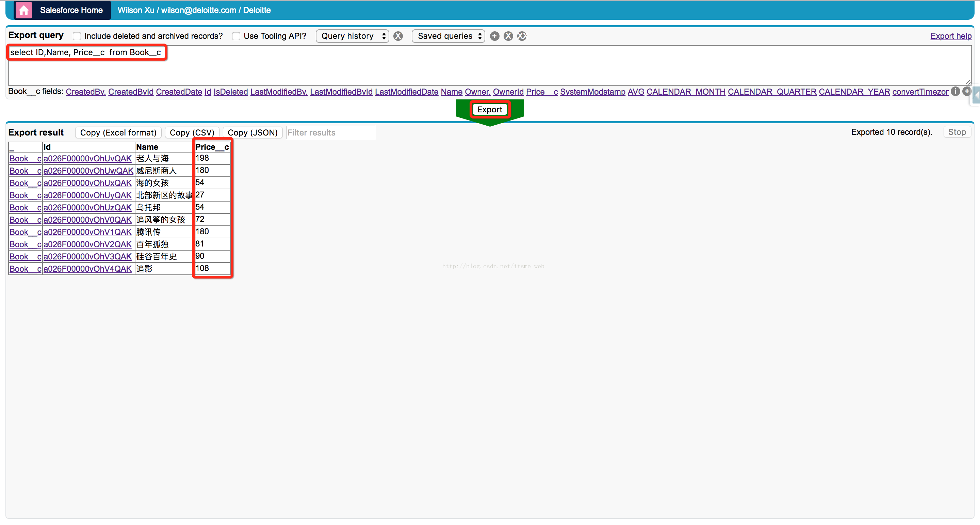Viewport: 980px width, 525px height.
Task: Click the Export button
Action: (x=489, y=110)
